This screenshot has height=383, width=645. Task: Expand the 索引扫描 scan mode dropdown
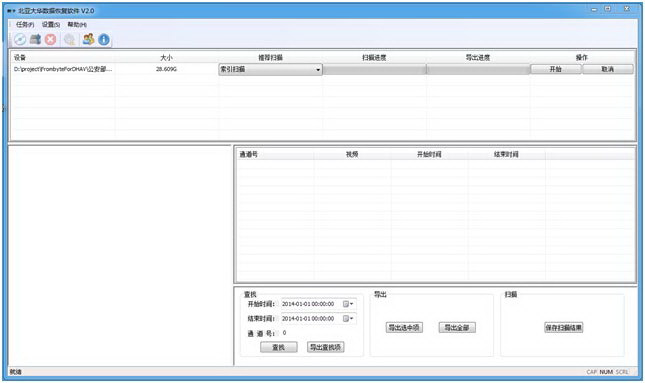click(318, 70)
